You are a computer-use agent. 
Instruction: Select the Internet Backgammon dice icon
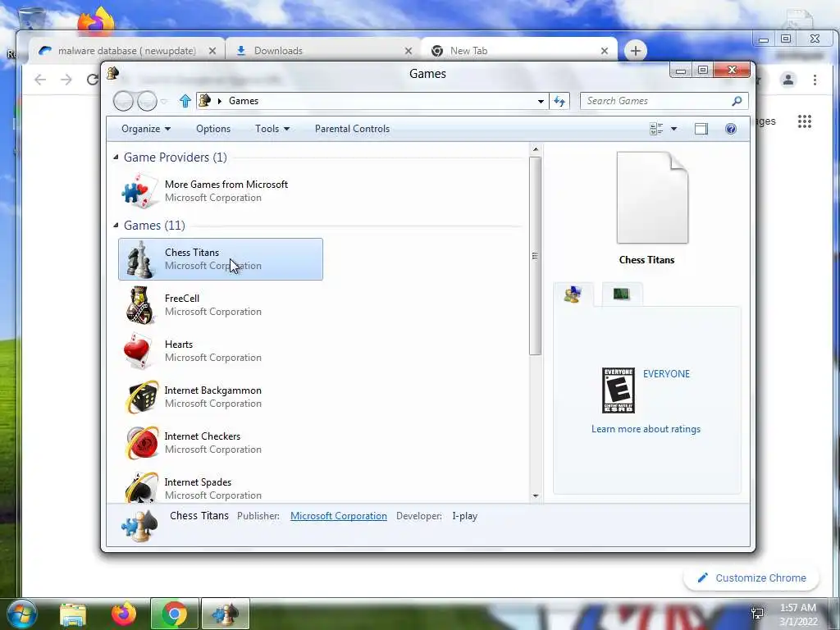141,397
